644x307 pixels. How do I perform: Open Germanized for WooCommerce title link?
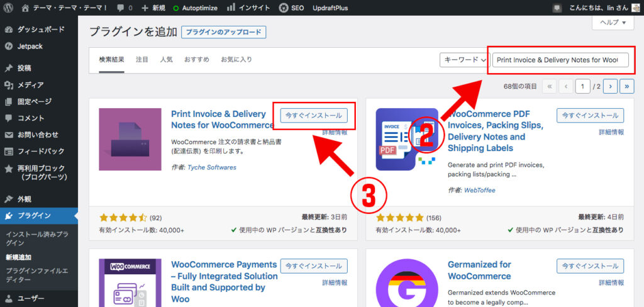(x=479, y=270)
